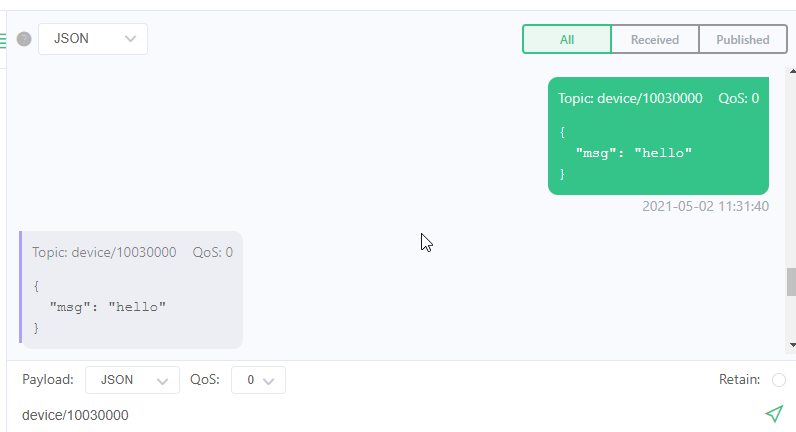Click the green send message icon

tap(774, 414)
